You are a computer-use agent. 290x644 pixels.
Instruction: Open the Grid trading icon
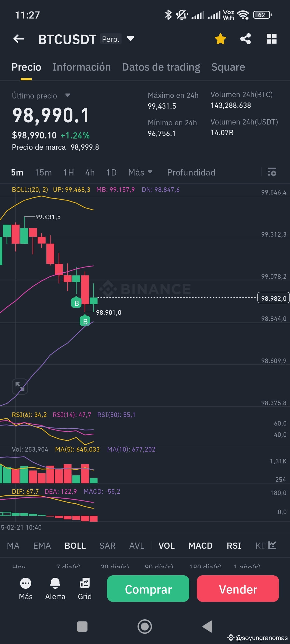click(x=85, y=589)
